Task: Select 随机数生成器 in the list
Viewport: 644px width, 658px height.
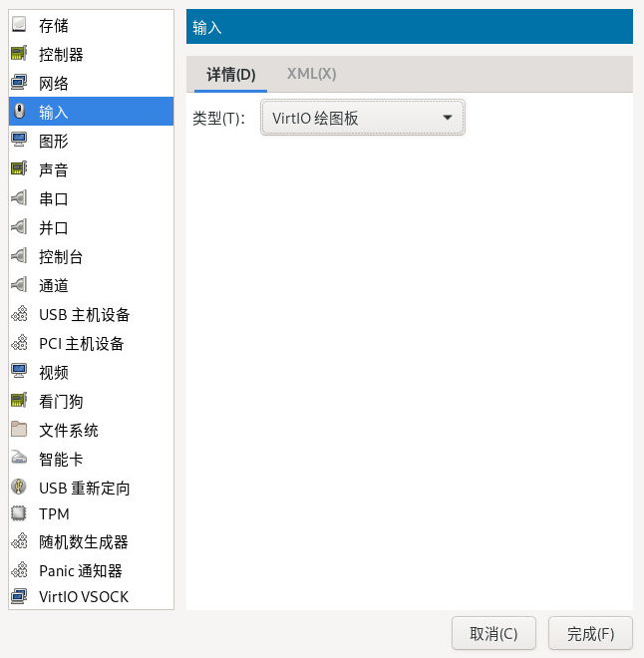Action: [x=83, y=542]
